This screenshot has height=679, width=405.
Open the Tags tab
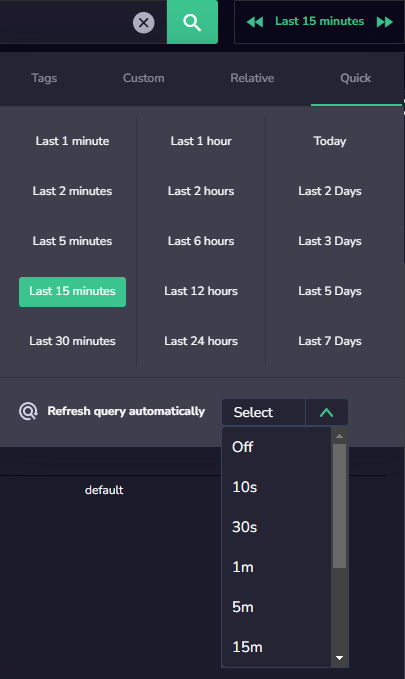pos(44,78)
